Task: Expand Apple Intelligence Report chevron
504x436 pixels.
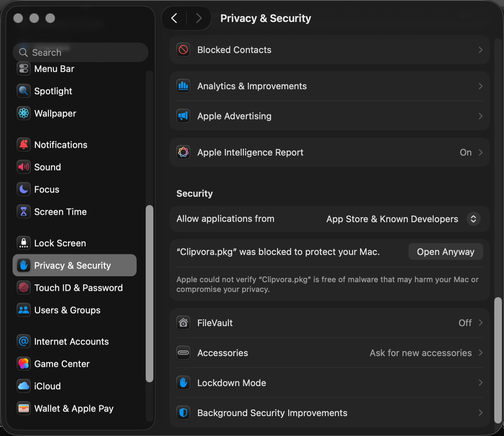Action: [481, 152]
